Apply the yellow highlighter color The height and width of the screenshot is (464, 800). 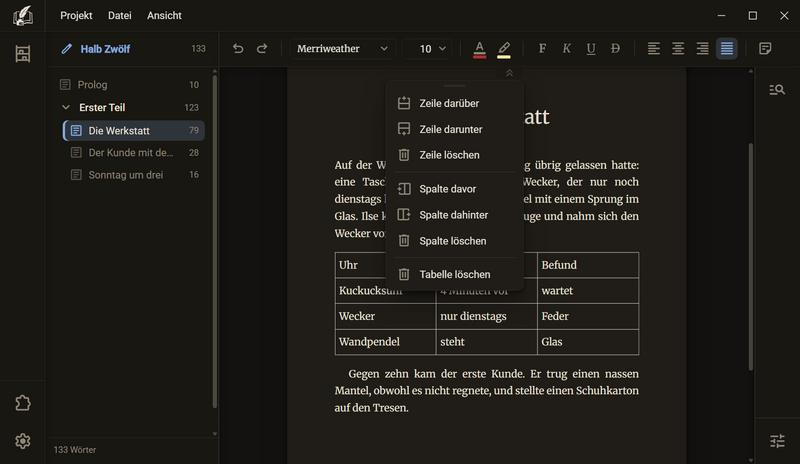coord(504,49)
